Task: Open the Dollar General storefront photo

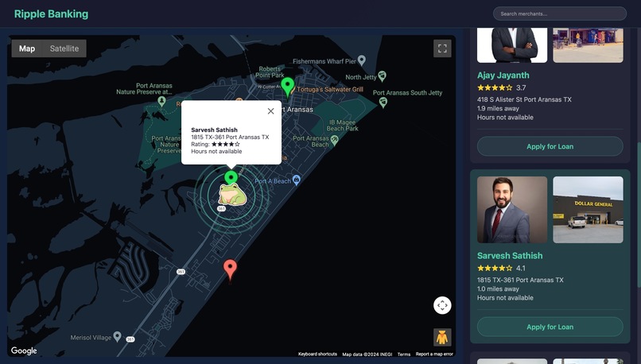Action: tap(588, 210)
